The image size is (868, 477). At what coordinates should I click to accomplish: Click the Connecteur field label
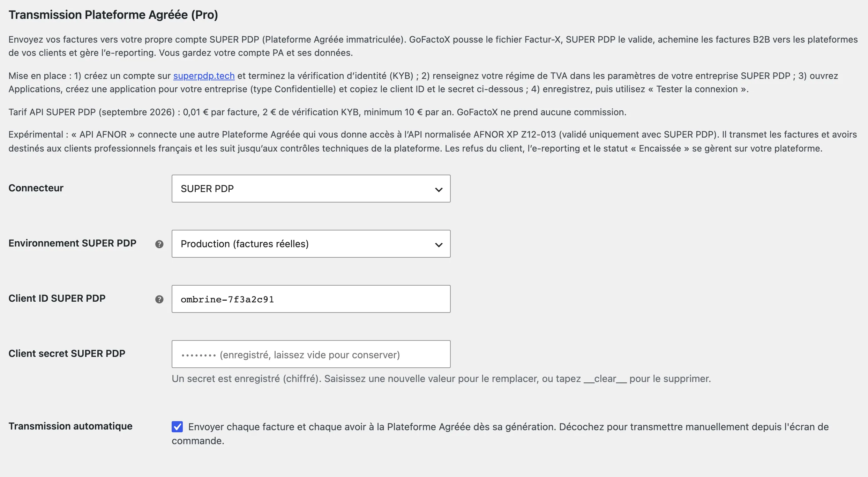[x=36, y=188]
